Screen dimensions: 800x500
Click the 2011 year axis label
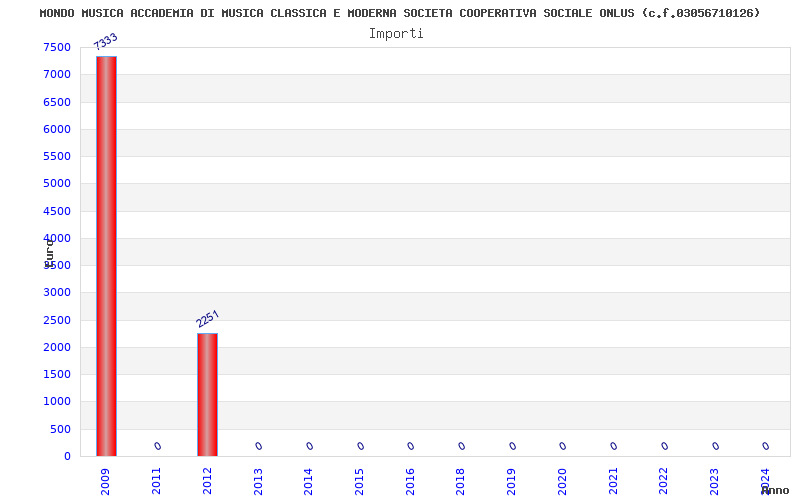[x=156, y=482]
